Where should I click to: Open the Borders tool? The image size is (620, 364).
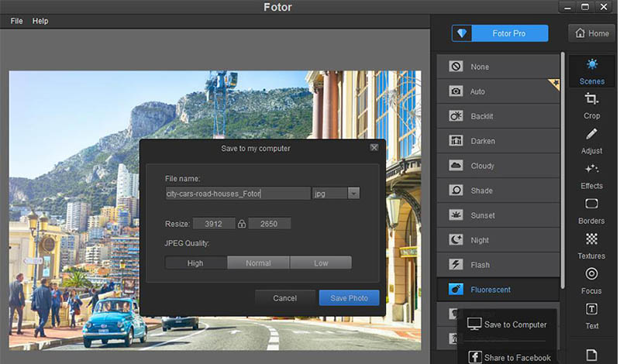point(591,210)
